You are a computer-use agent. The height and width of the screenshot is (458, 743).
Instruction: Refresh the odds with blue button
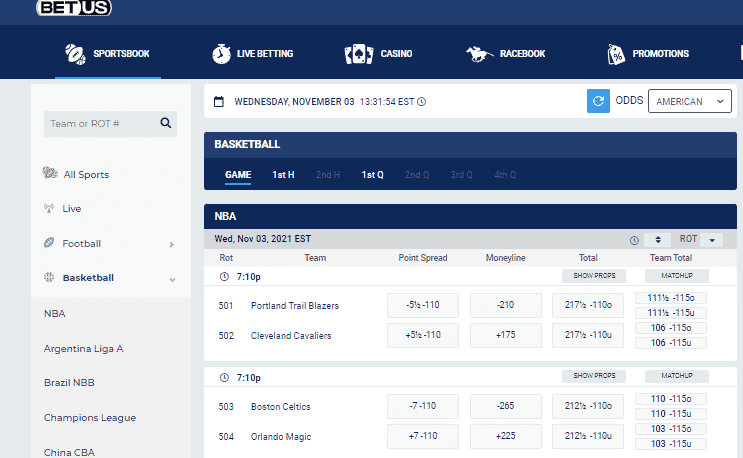coord(598,101)
